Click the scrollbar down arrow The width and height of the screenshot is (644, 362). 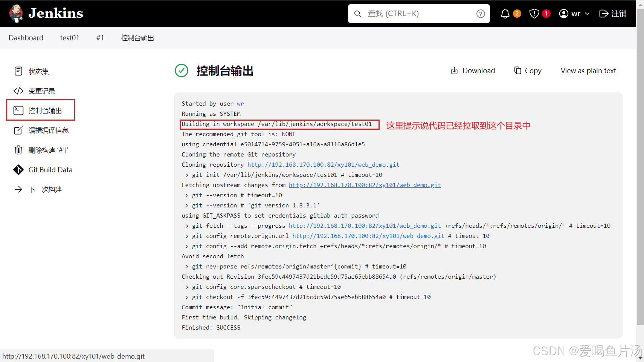click(640, 358)
